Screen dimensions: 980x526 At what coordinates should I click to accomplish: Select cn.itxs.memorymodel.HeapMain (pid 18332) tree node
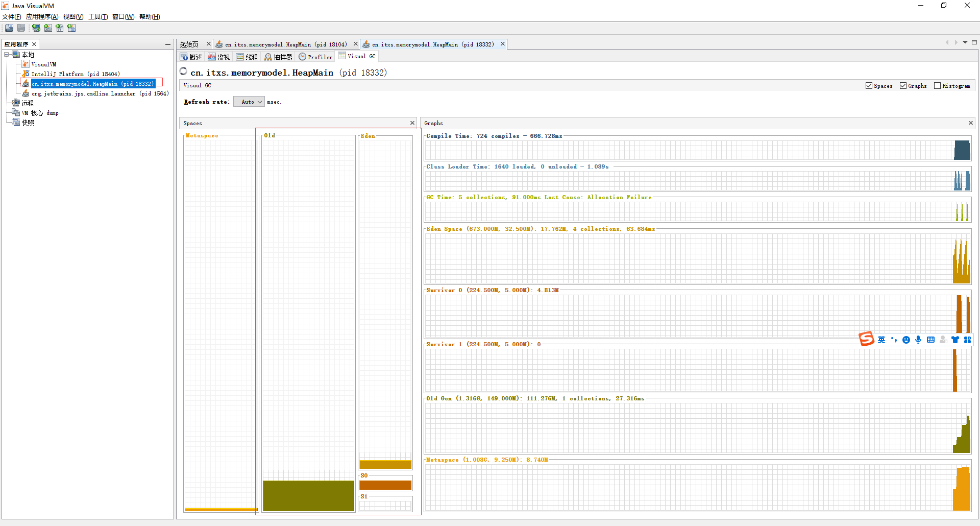click(x=92, y=84)
